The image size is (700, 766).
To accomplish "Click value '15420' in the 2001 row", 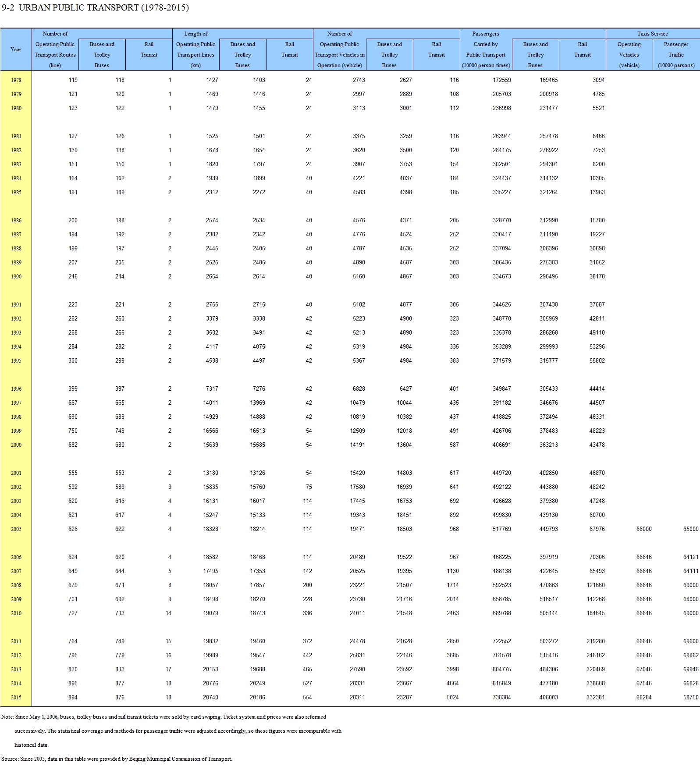I will (358, 473).
